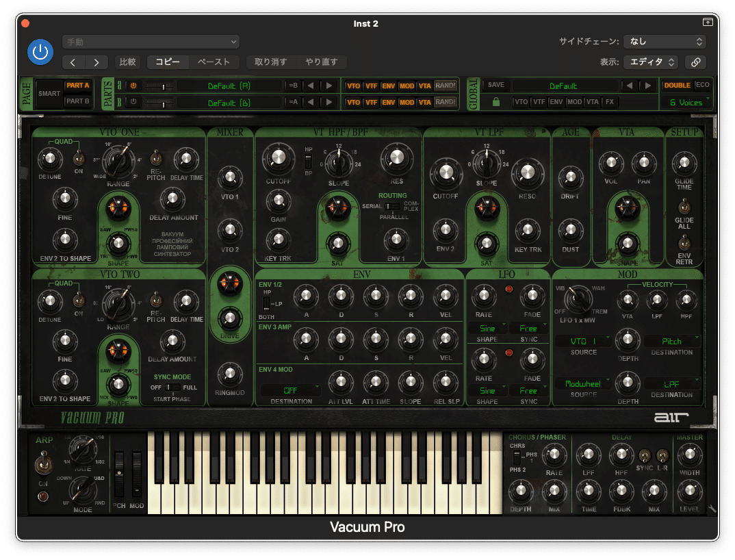
Task: Toggle Part A power icon
Action: 133,86
